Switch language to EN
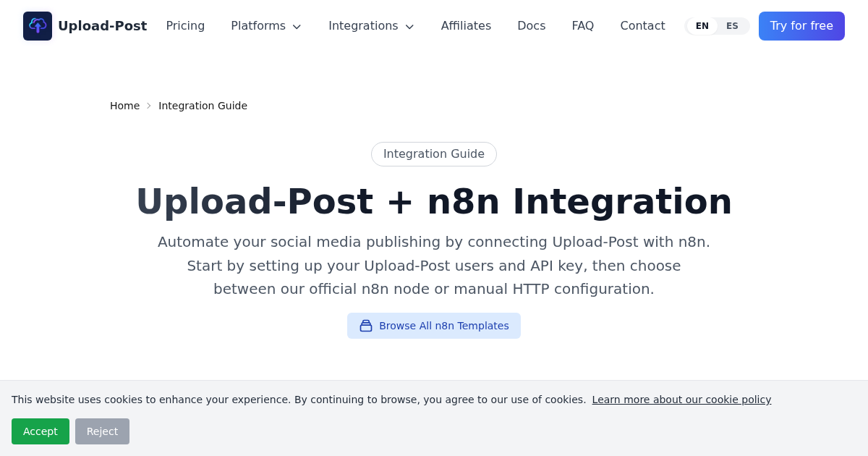This screenshot has width=868, height=456. 702,26
